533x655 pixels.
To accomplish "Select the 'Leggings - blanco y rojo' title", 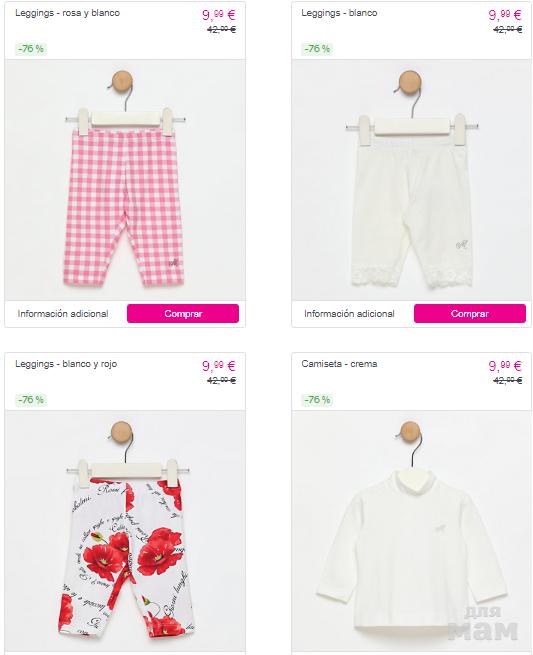I will (x=66, y=364).
